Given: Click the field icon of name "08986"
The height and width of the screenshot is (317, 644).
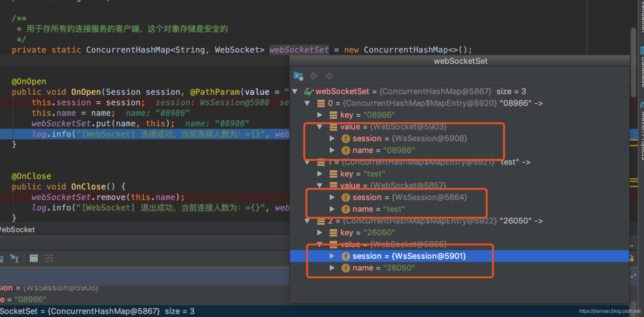Looking at the screenshot, I should pos(345,150).
